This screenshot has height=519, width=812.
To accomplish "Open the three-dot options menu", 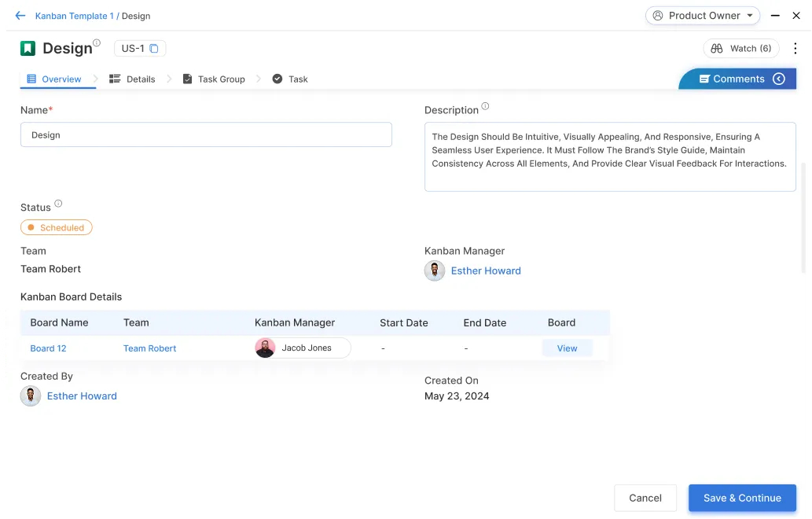I will coord(795,48).
